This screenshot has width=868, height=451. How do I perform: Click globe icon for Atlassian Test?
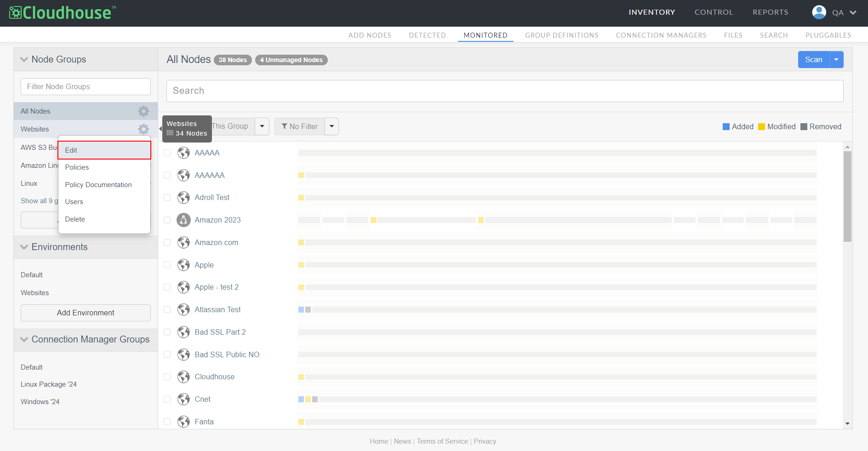tap(183, 309)
